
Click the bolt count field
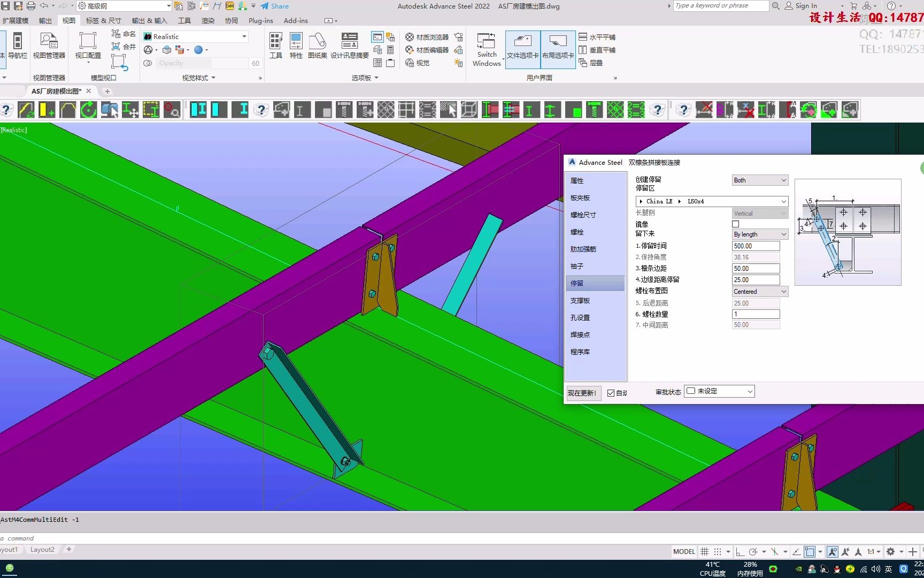756,314
